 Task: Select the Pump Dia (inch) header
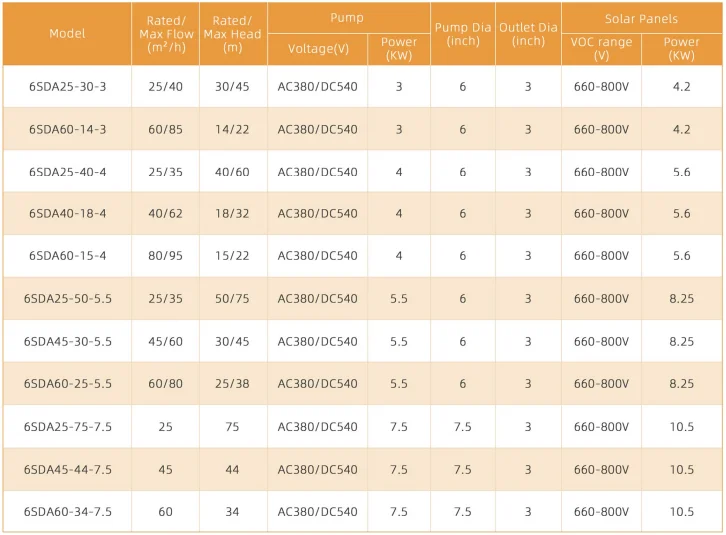point(462,34)
